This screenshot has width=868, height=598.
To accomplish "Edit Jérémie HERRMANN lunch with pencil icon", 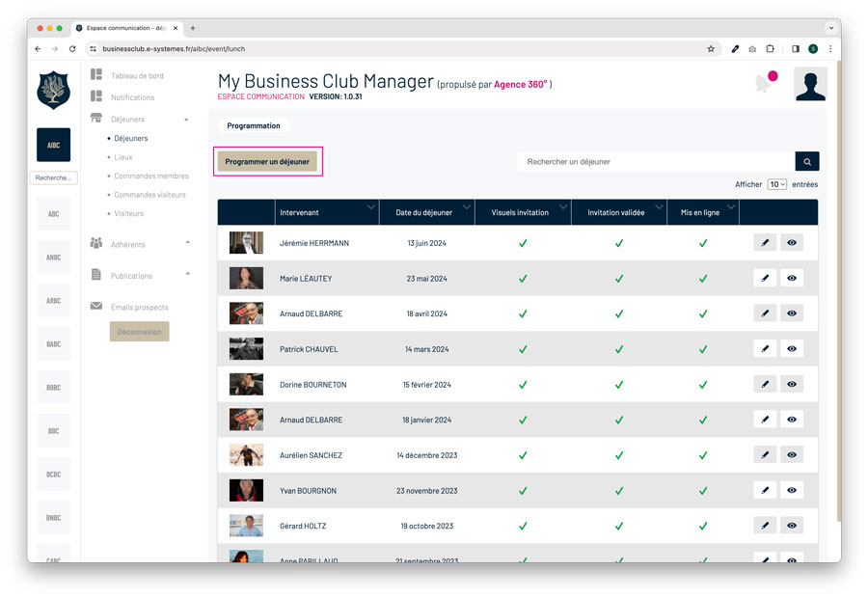I will tap(765, 243).
